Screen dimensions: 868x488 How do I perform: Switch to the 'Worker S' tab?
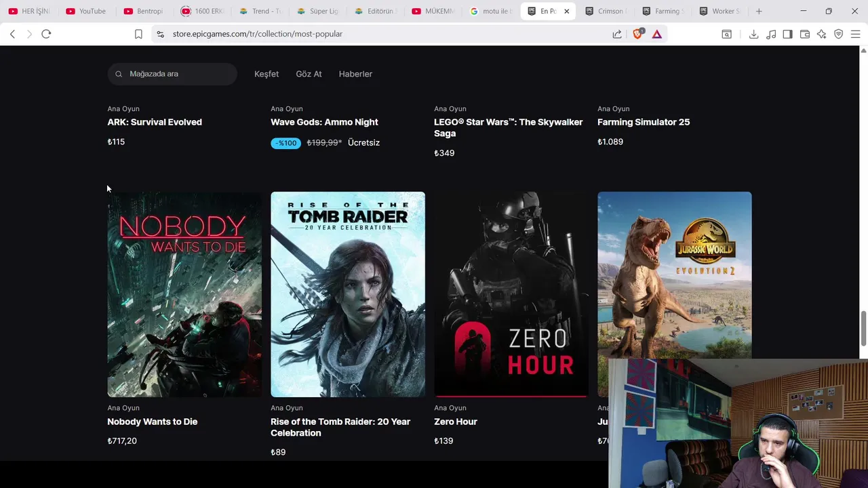(721, 11)
